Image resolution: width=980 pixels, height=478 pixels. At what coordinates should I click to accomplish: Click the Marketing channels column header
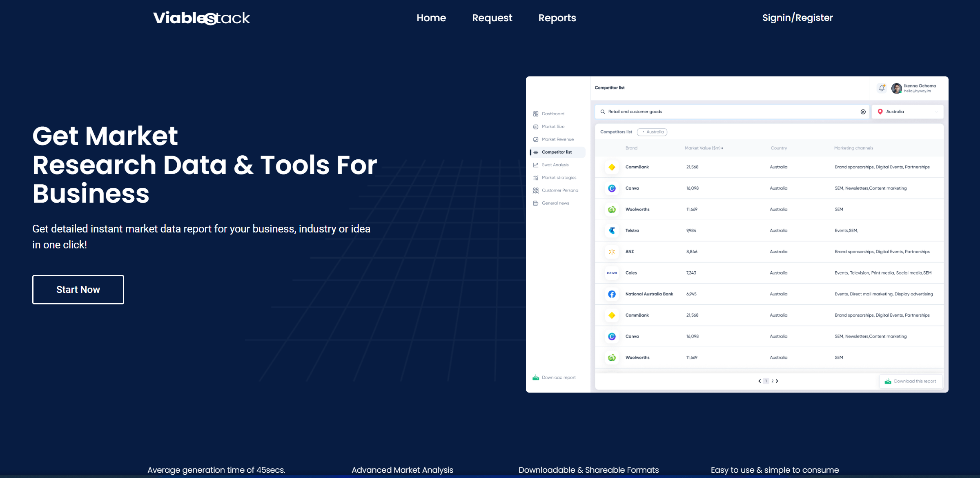click(853, 148)
